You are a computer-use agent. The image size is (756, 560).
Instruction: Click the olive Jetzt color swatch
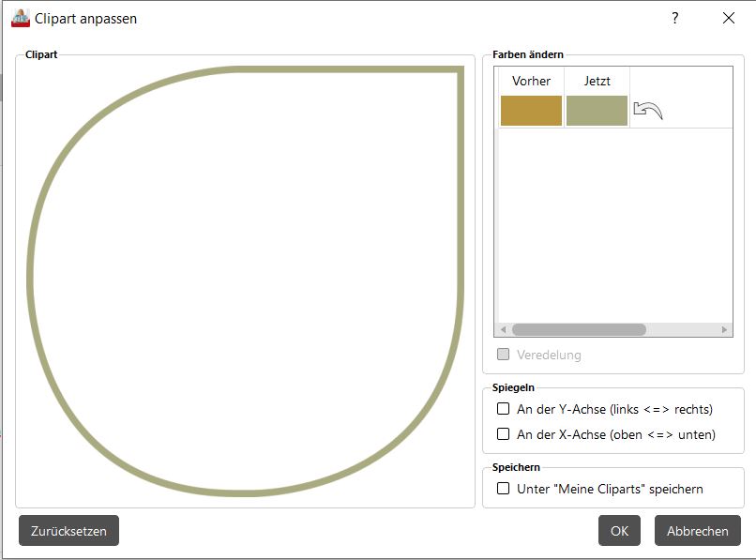click(597, 111)
